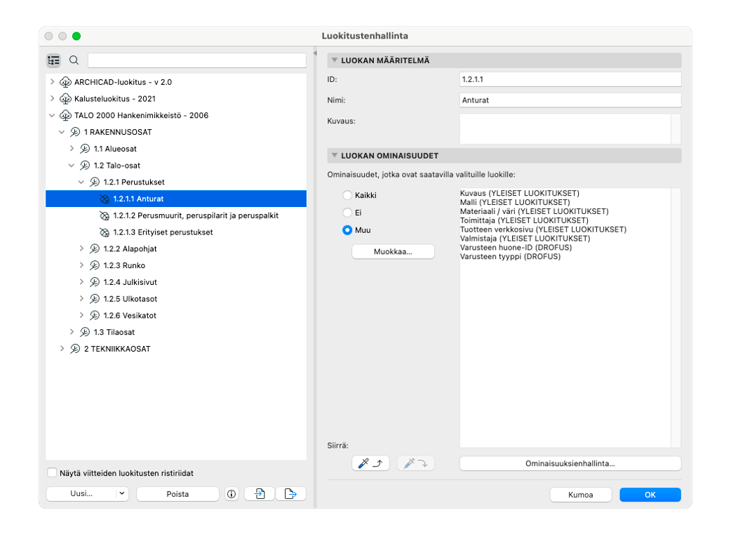Expand the 1.2.2 Alapohjat branch

(81, 248)
